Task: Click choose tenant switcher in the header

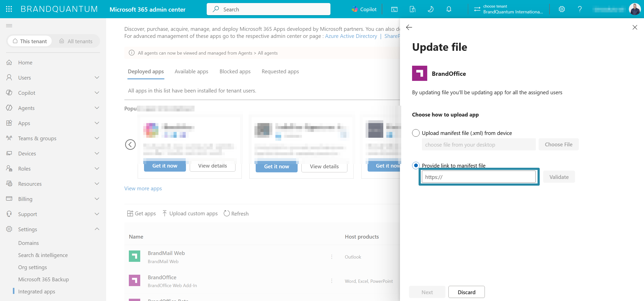Action: [x=508, y=9]
